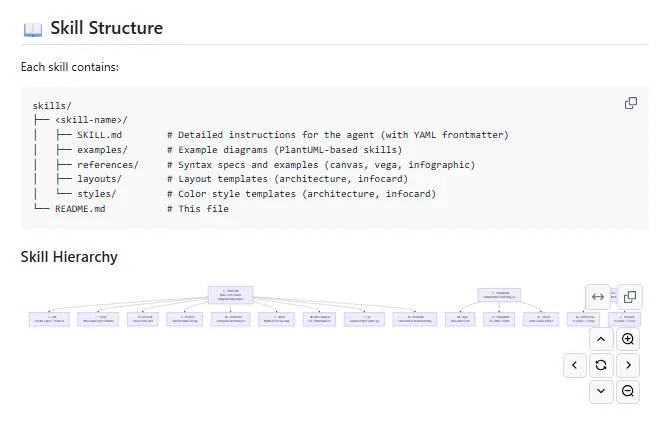
Task: Click the horizontal expand diagram button
Action: tap(598, 296)
